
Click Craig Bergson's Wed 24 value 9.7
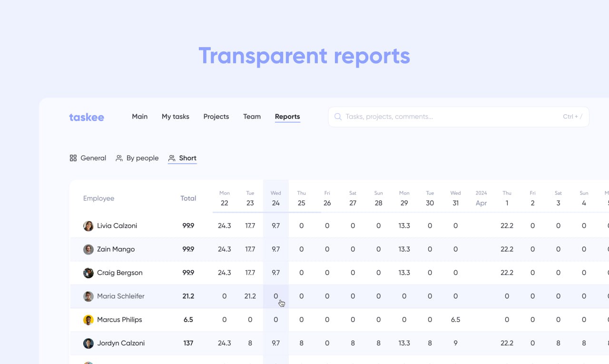276,273
